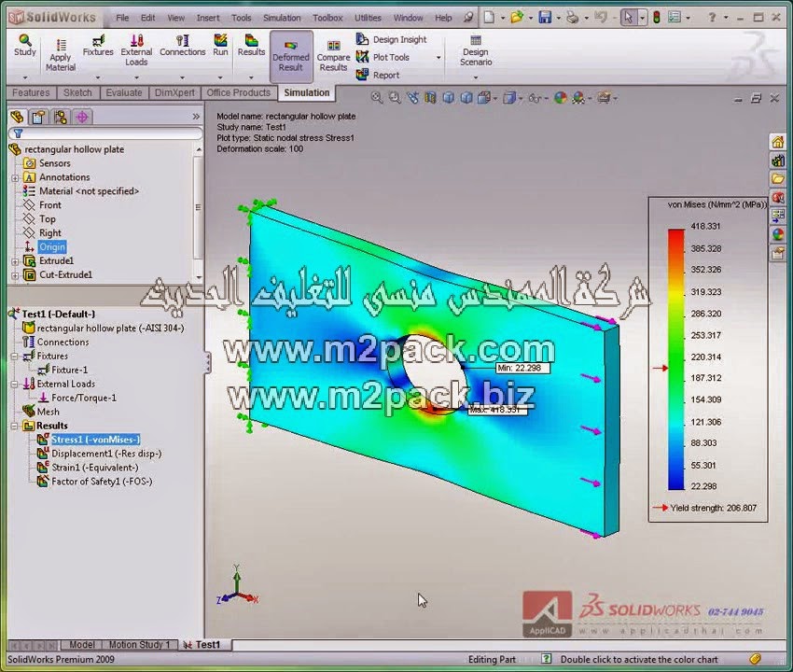Click the feature tree filter field
This screenshot has height=672, width=793.
click(106, 133)
